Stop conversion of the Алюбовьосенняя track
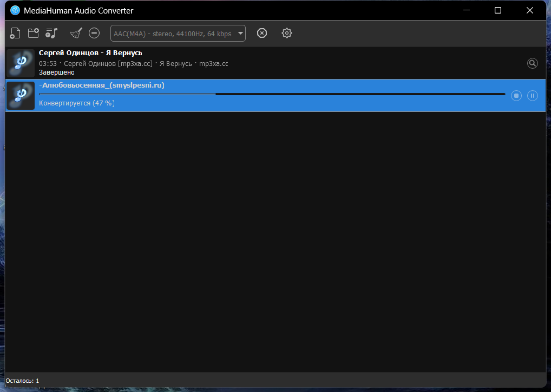 [516, 96]
